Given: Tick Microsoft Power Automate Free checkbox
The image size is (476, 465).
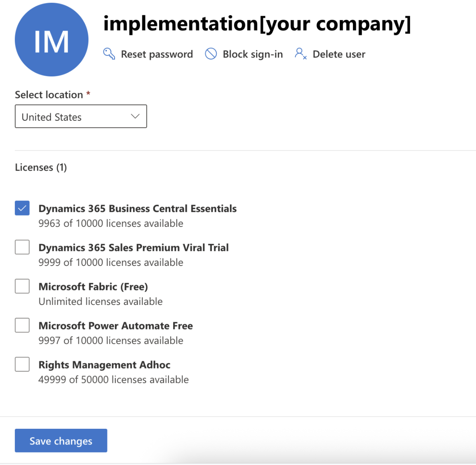Looking at the screenshot, I should [x=22, y=325].
